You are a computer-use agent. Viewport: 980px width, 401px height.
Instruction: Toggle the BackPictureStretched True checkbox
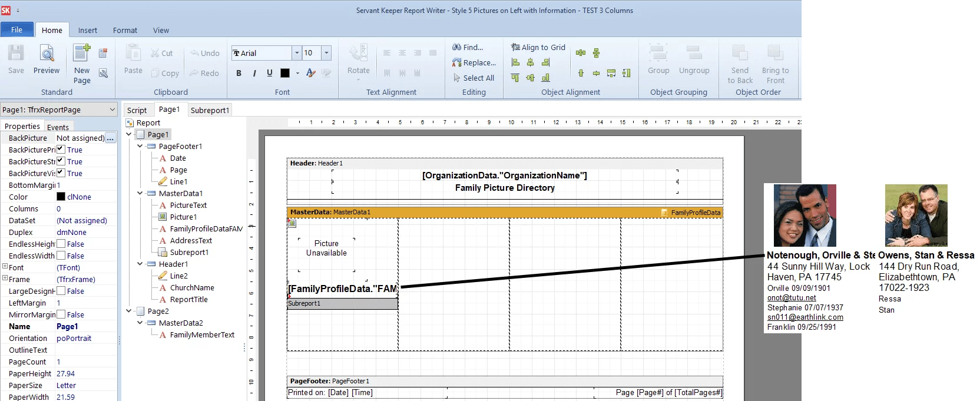point(61,161)
